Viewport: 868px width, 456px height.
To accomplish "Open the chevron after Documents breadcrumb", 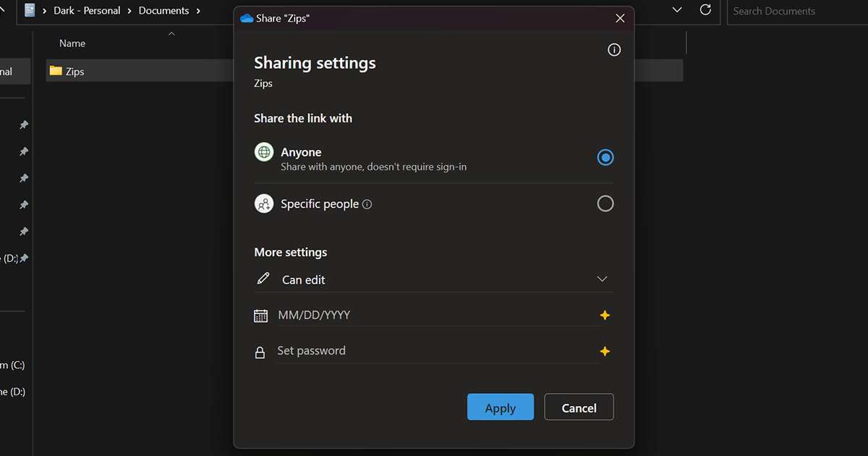I will pyautogui.click(x=198, y=10).
